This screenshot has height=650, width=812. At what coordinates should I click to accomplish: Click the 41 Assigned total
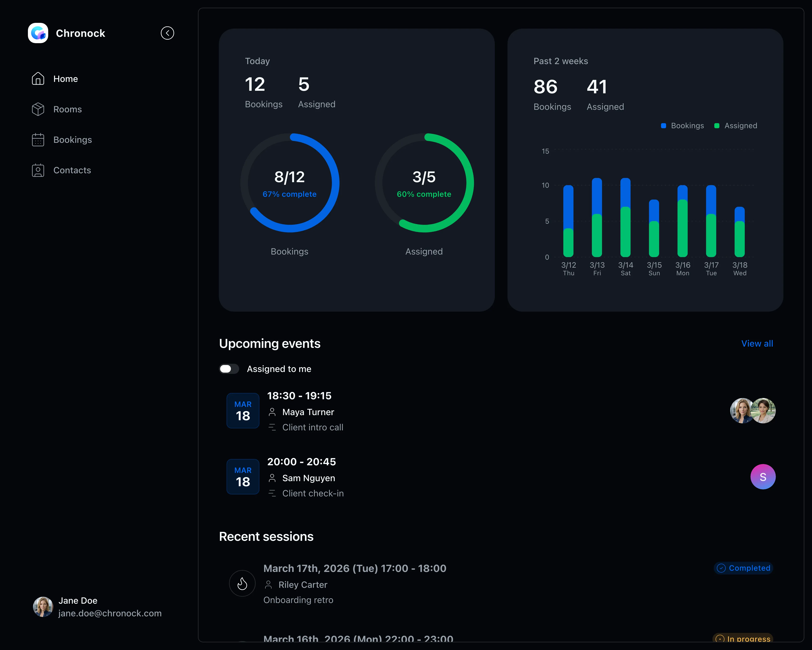pos(605,95)
